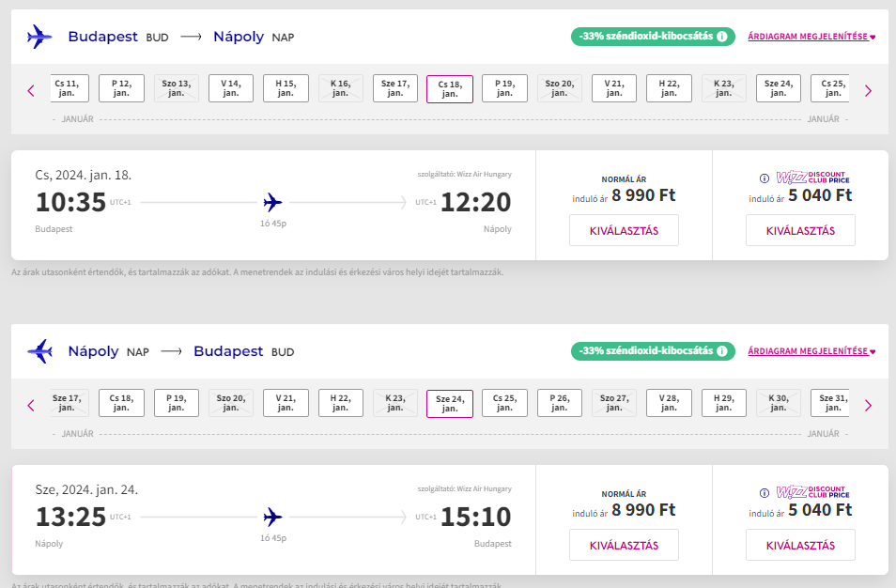Image resolution: width=896 pixels, height=588 pixels.
Task: Select return date Cs 25, jan.
Action: [x=504, y=404]
